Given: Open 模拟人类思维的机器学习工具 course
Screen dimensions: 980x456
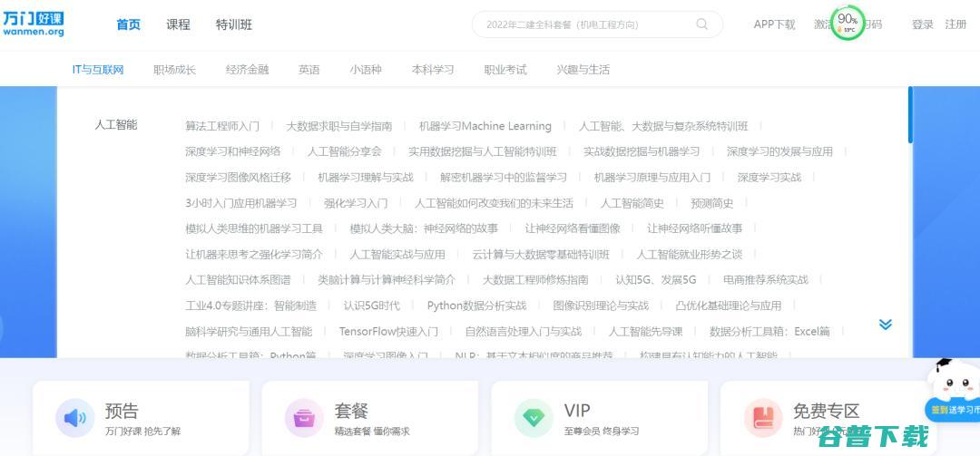Looking at the screenshot, I should [254, 228].
